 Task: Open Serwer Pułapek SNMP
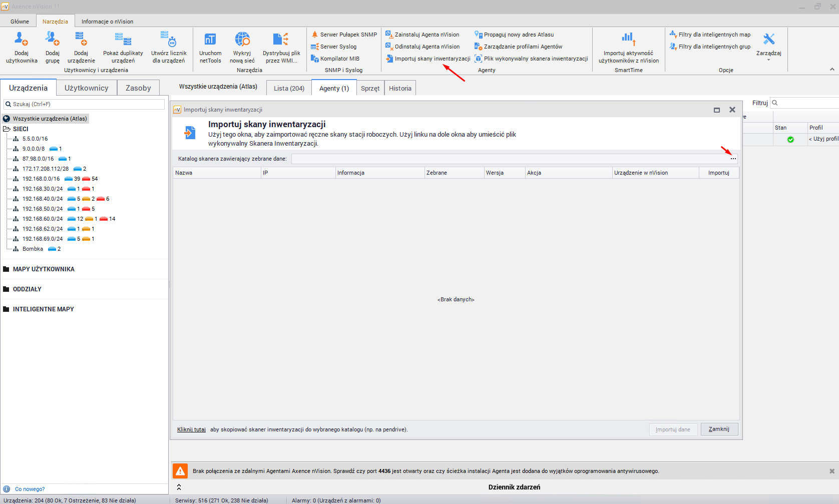(x=344, y=35)
